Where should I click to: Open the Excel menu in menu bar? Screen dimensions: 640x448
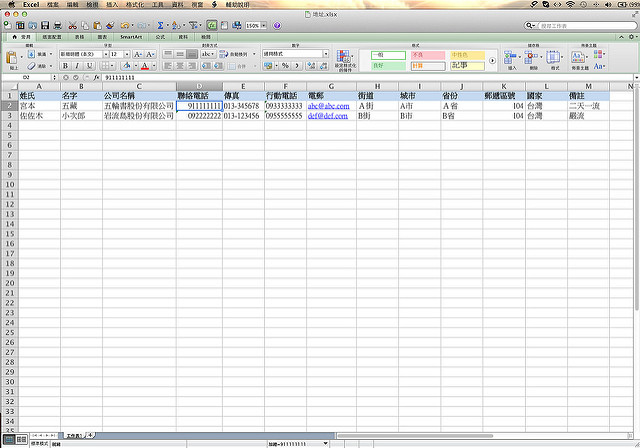tap(31, 4)
